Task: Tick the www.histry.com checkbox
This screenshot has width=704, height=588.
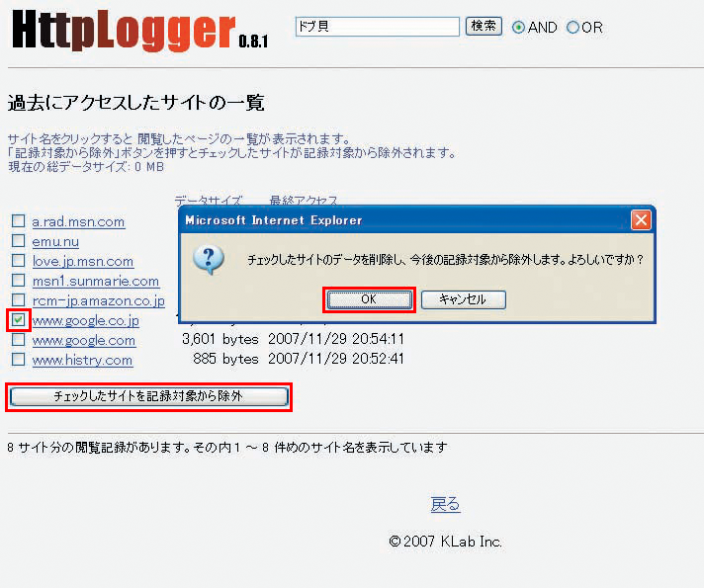Action: point(18,359)
